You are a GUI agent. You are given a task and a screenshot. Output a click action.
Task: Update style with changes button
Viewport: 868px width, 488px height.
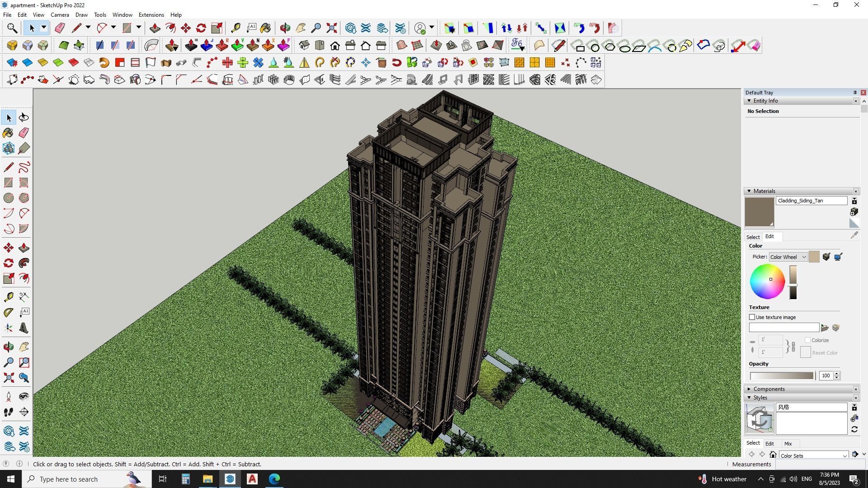tap(854, 430)
